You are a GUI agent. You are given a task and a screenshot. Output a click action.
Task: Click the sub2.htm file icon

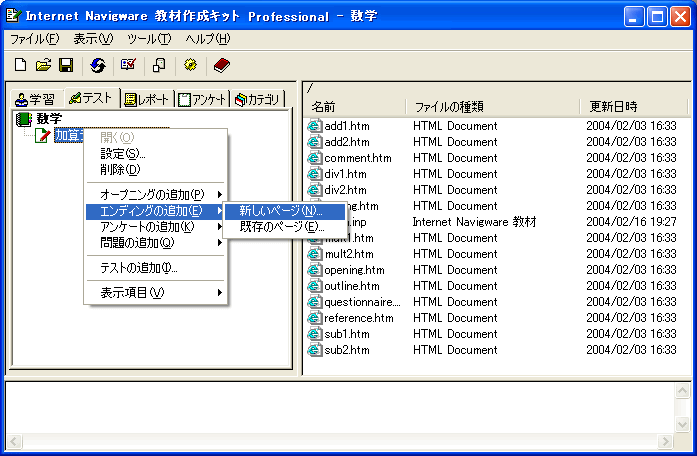tap(314, 350)
